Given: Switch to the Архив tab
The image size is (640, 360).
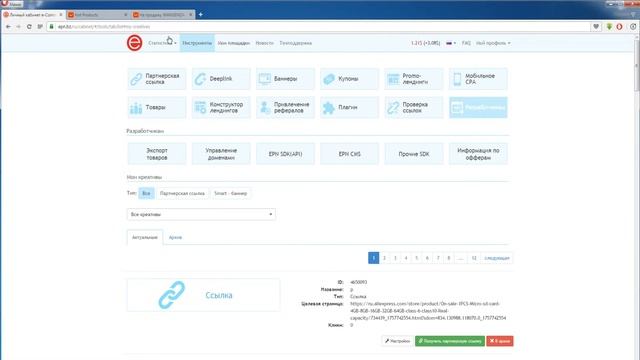Looking at the screenshot, I should click(x=175, y=237).
